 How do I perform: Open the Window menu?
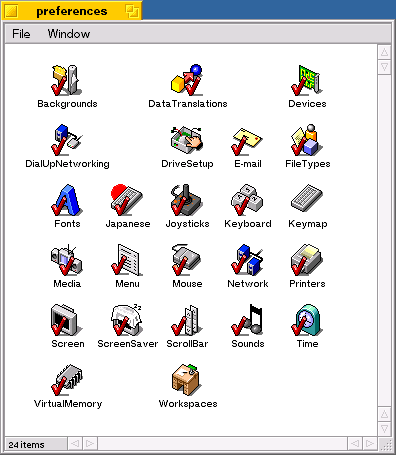pos(69,34)
